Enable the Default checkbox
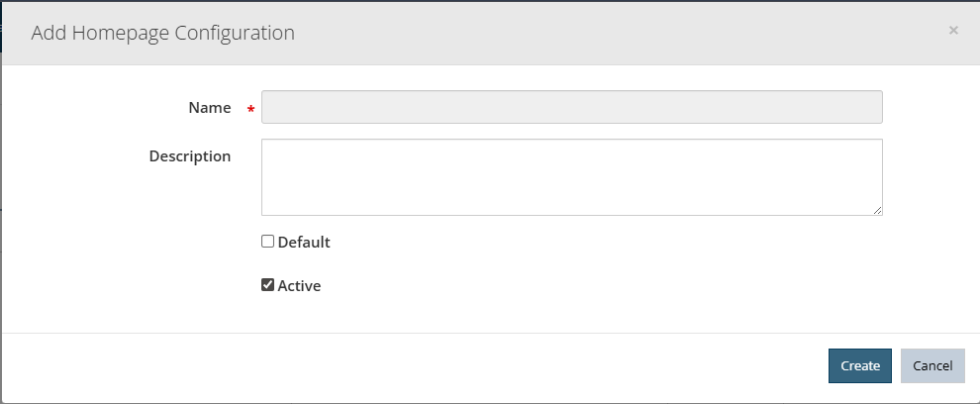The width and height of the screenshot is (980, 404). tap(267, 242)
